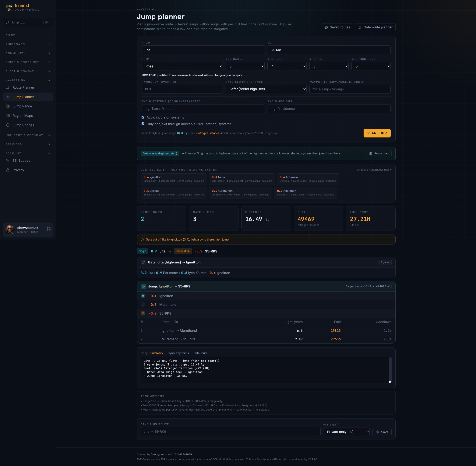Click the To field containing 35-RK9
The width and height of the screenshot is (476, 466).
click(329, 50)
